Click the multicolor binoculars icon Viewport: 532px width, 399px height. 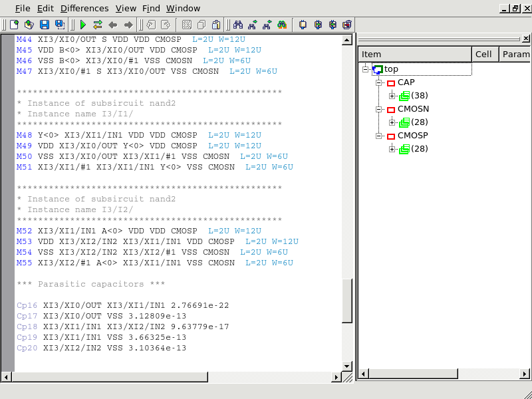[x=283, y=25]
